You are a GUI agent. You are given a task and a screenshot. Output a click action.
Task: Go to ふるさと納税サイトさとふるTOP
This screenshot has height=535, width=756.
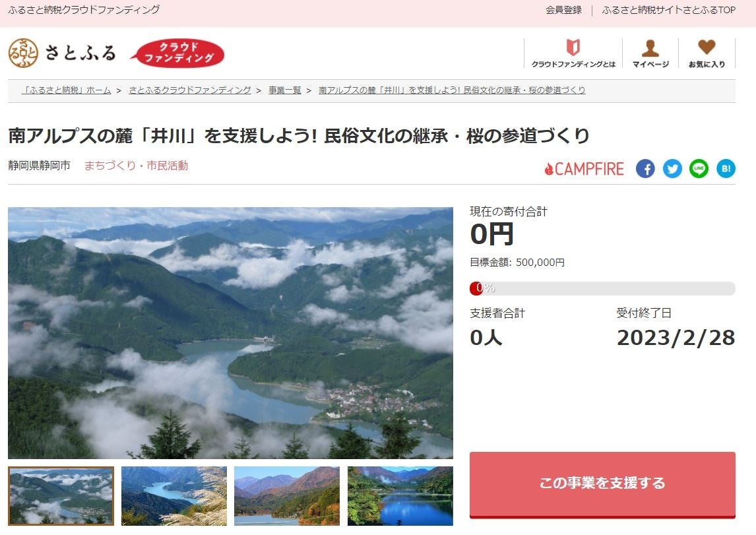point(669,10)
